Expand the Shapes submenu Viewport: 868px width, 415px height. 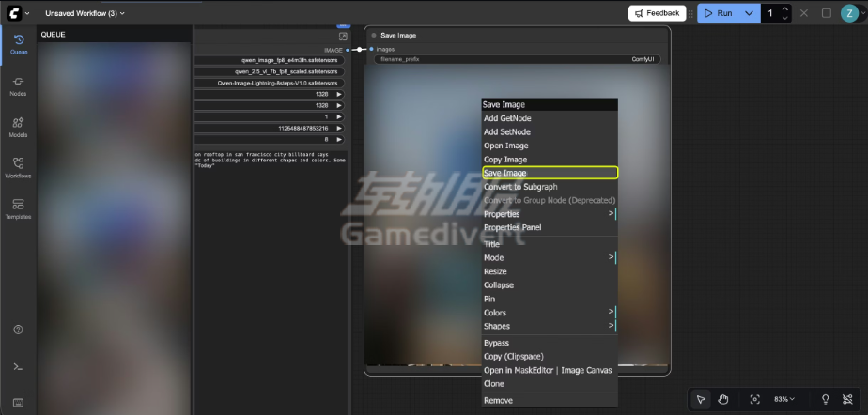click(550, 327)
